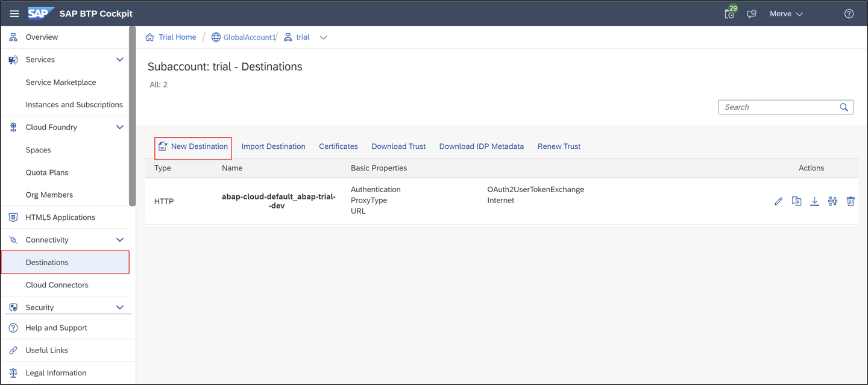
Task: Click the trial subaccount icon in breadcrumb
Action: 288,37
